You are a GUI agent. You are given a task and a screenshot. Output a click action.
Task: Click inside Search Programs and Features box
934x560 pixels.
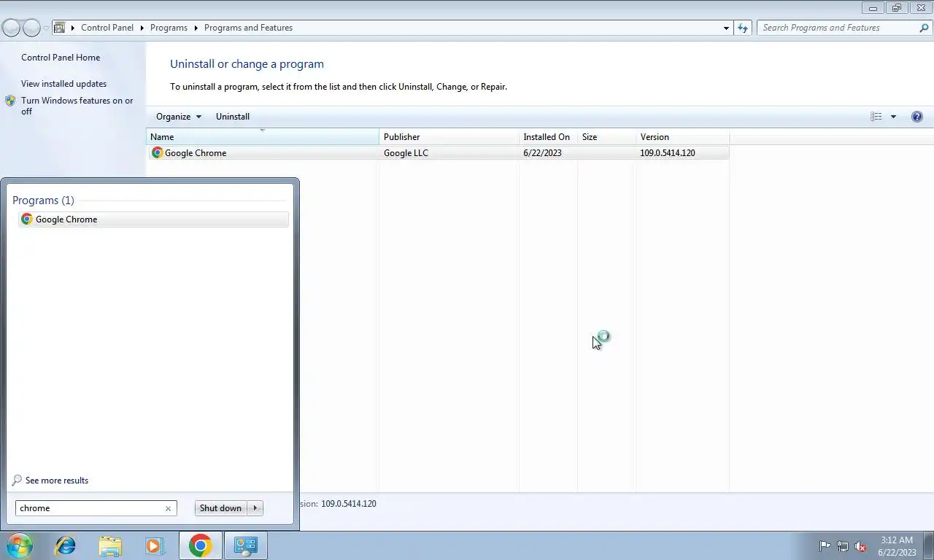838,28
